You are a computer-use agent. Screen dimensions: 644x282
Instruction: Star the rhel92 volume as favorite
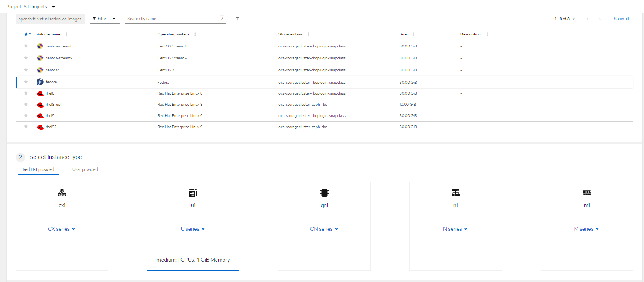pyautogui.click(x=26, y=127)
